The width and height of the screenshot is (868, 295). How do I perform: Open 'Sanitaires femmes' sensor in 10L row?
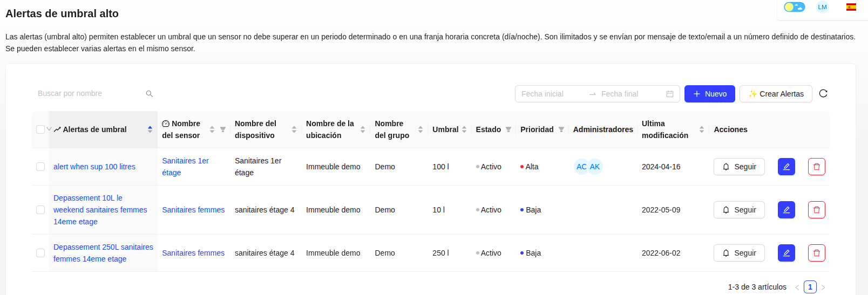pyautogui.click(x=193, y=210)
